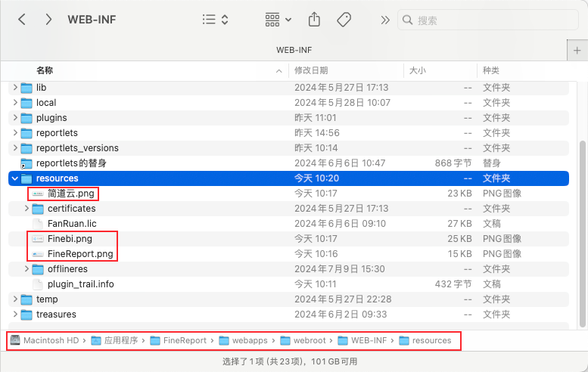Click the 今天 10:11 date cell
This screenshot has width=588, height=372.
tap(315, 284)
